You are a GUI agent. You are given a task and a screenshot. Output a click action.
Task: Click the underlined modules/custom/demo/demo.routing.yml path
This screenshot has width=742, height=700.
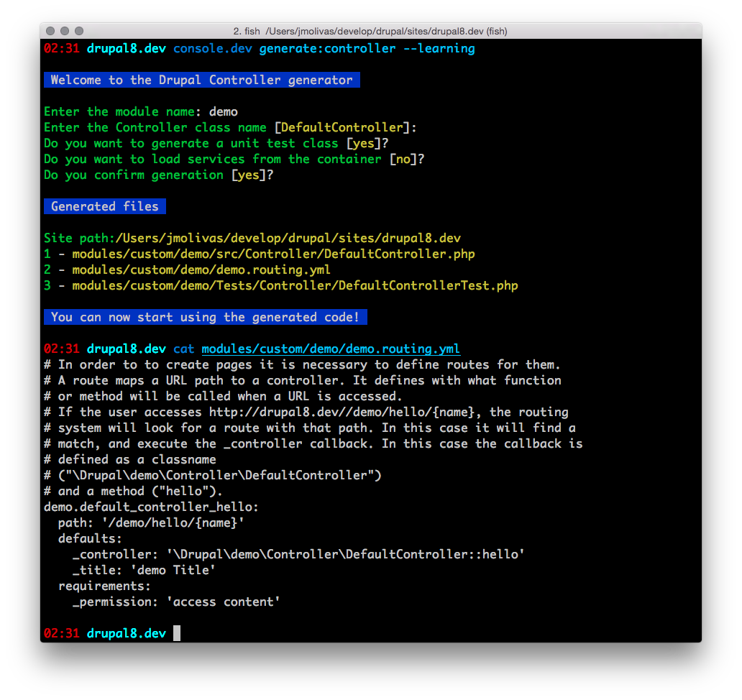tap(331, 349)
